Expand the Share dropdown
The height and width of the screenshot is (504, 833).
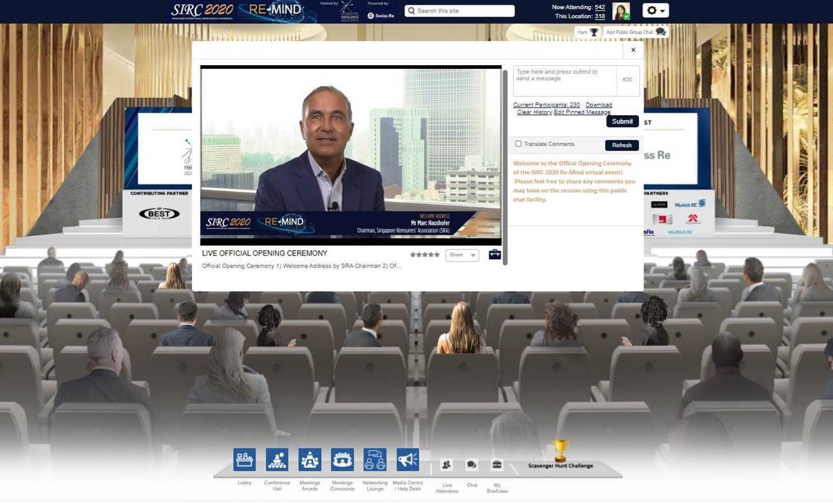click(x=462, y=255)
